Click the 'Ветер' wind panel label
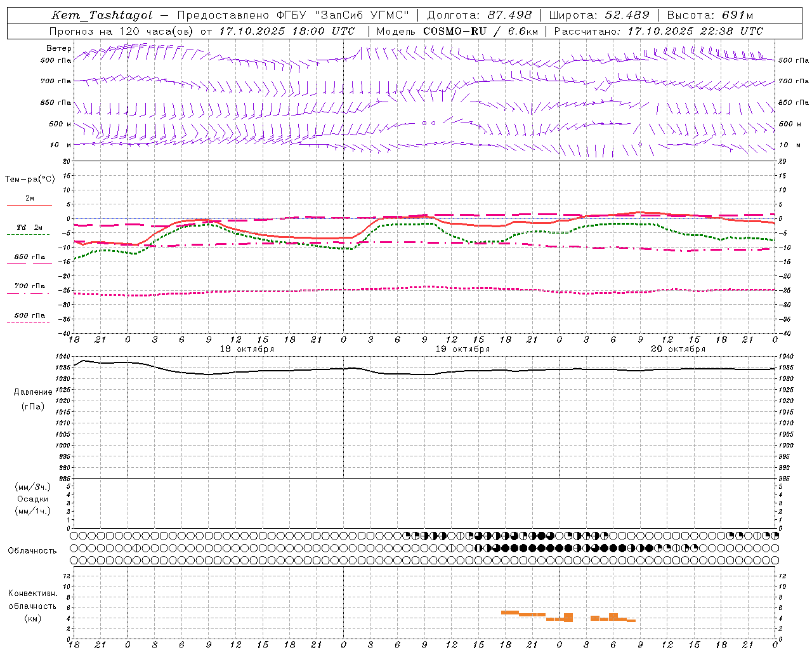This screenshot has width=812, height=650. (59, 48)
